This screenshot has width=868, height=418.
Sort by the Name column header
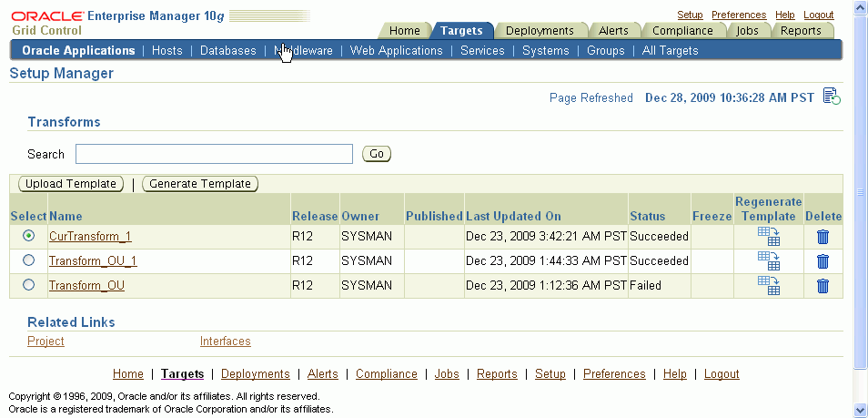(66, 216)
